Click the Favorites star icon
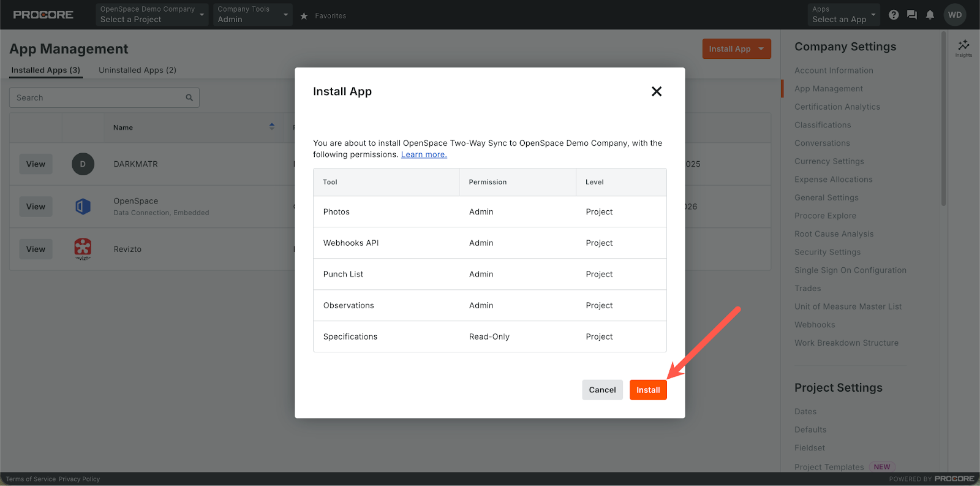 304,16
